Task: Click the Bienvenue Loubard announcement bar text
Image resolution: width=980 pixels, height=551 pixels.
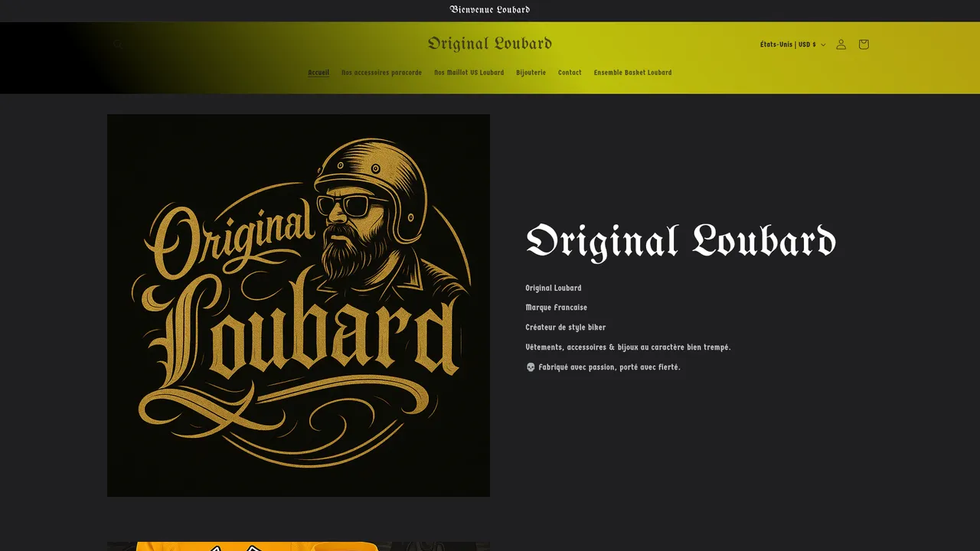Action: 490,10
